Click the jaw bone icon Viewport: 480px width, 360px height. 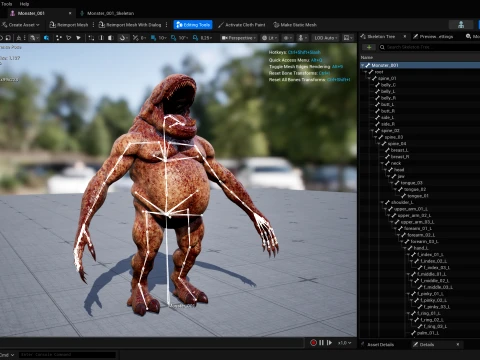[x=394, y=176]
